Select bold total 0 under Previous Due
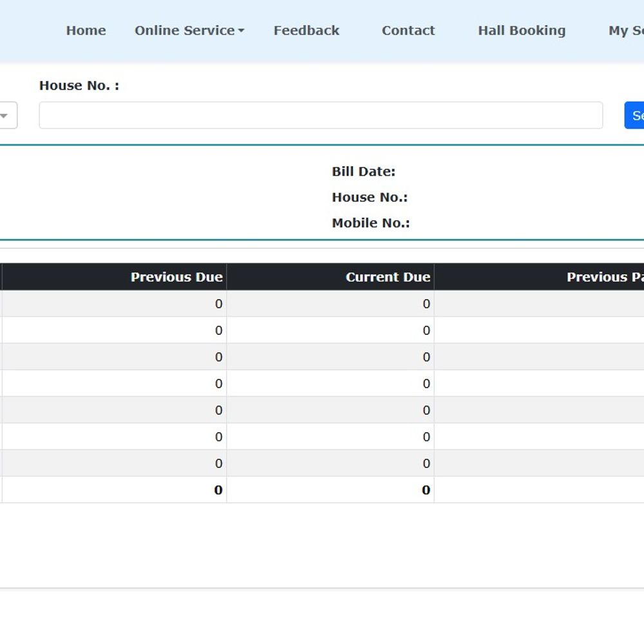The width and height of the screenshot is (644, 644). [x=218, y=490]
